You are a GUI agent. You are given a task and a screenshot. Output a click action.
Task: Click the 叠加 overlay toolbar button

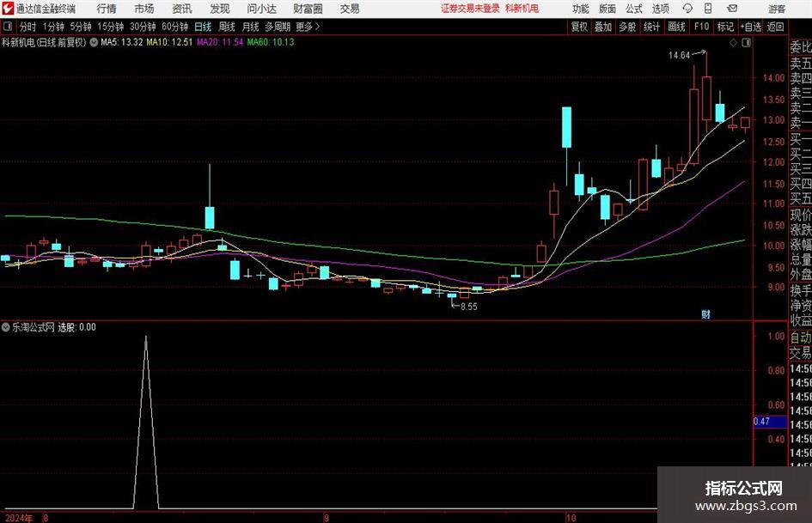point(603,27)
